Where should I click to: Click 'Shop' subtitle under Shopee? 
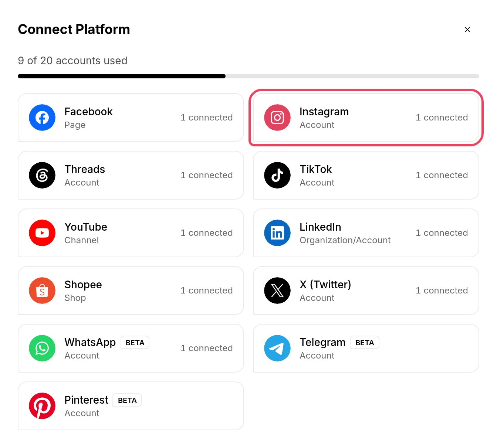coord(75,298)
